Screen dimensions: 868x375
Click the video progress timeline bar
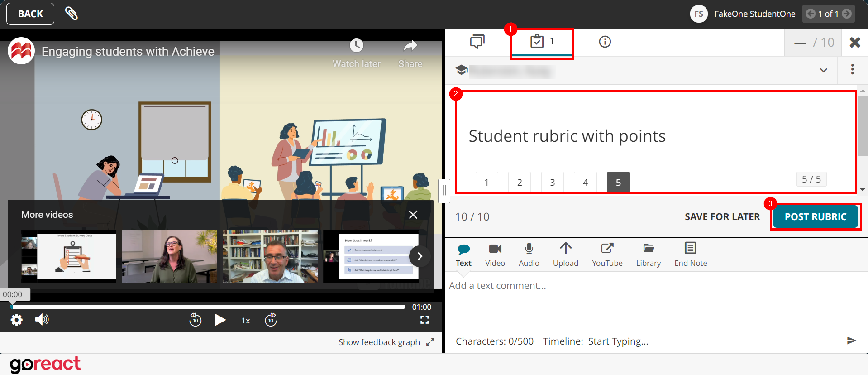(208, 307)
